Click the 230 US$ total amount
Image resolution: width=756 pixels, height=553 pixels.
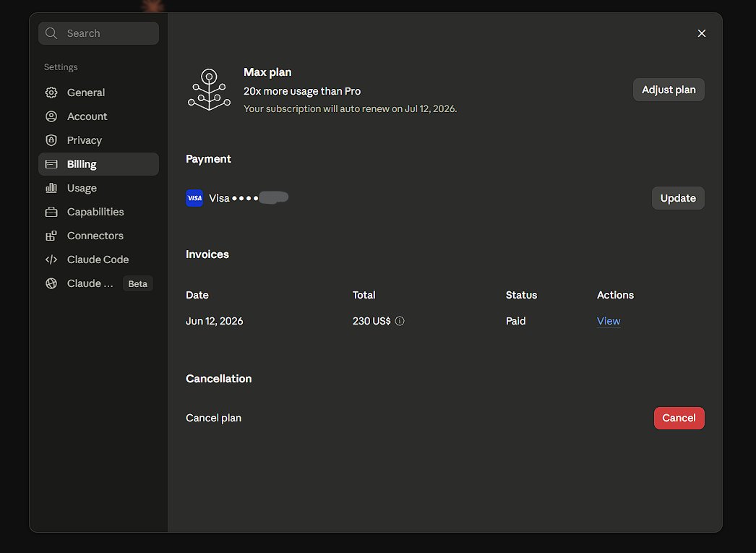pyautogui.click(x=371, y=321)
